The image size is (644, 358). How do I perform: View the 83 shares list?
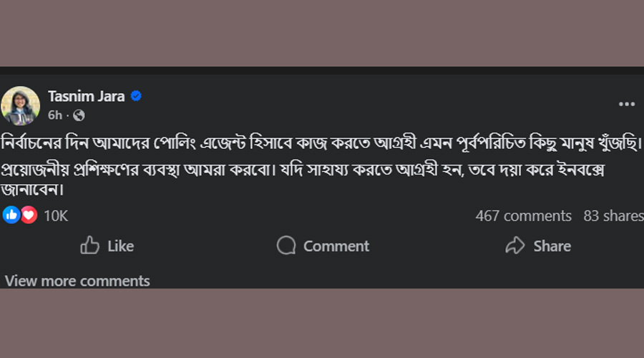pyautogui.click(x=613, y=216)
